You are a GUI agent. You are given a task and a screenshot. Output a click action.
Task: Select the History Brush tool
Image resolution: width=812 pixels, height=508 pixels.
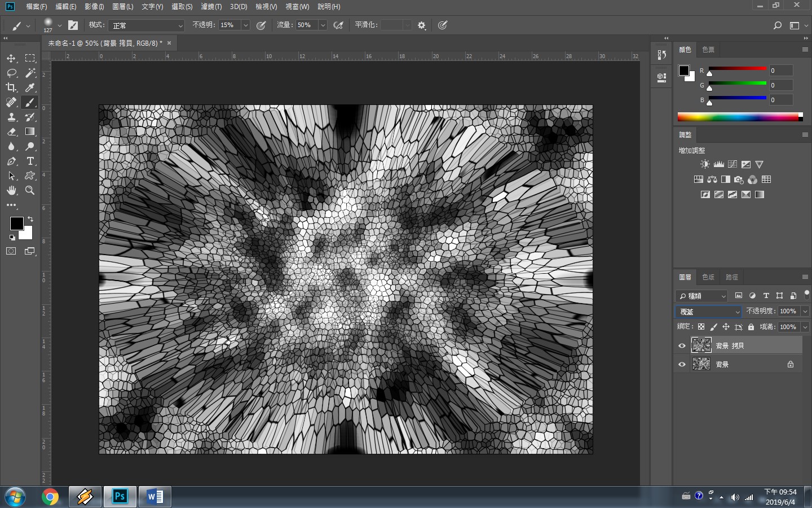tap(30, 117)
